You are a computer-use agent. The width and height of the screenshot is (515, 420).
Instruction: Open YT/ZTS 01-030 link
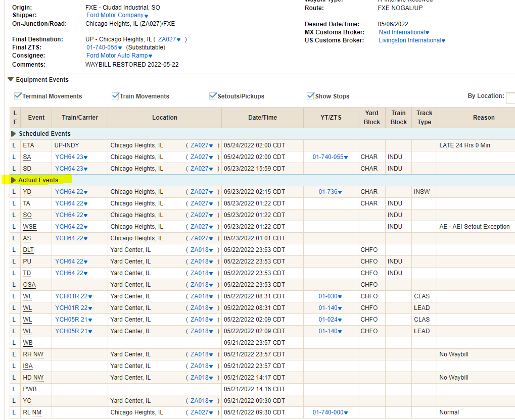pos(330,296)
